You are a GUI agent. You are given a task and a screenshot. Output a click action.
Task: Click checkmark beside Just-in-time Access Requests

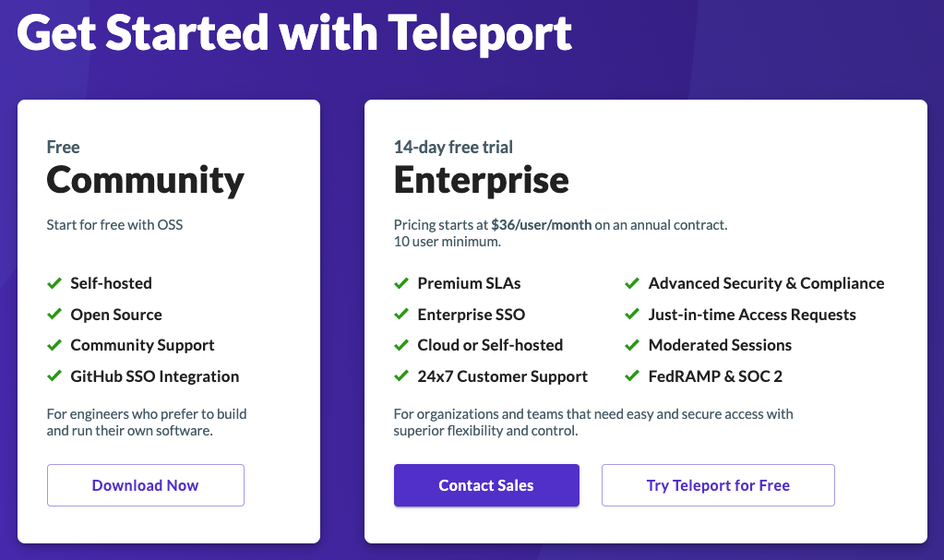632,314
